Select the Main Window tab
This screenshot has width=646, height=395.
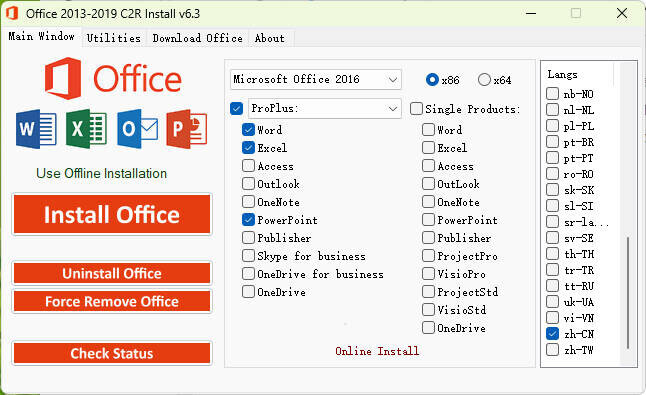click(x=41, y=36)
